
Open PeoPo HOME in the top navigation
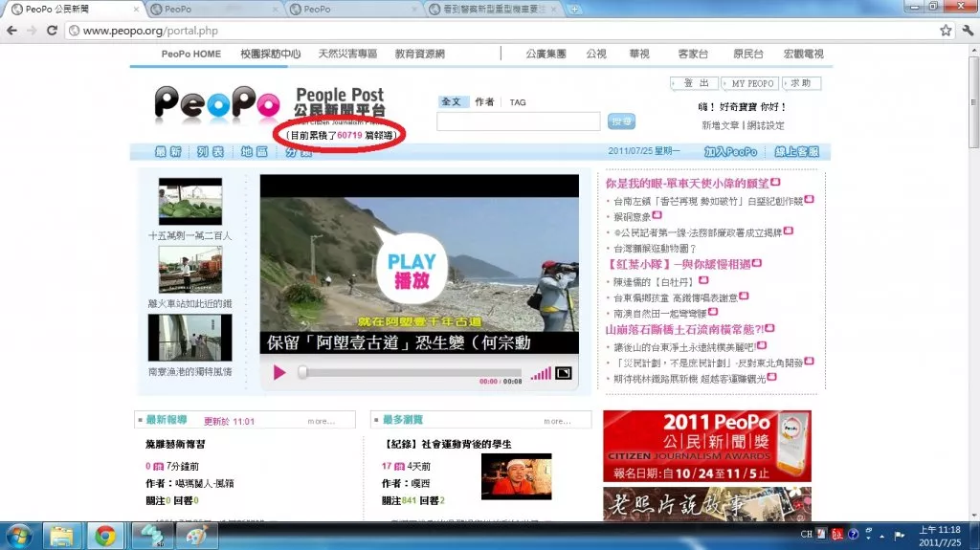(191, 55)
